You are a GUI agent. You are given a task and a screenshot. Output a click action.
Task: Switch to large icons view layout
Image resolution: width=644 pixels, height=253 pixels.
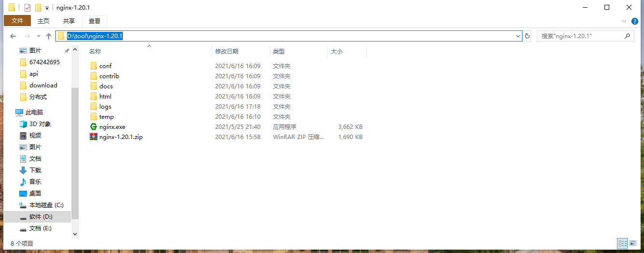(632, 243)
